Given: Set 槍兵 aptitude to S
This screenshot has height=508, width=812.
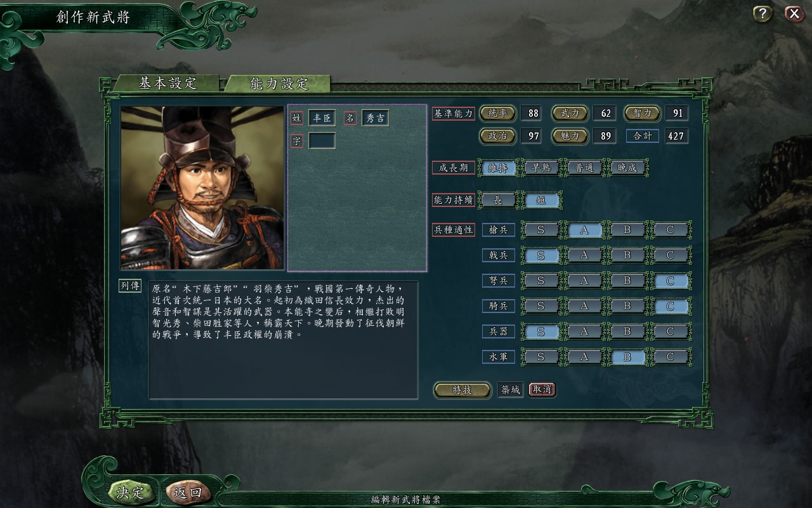Looking at the screenshot, I should click(541, 230).
